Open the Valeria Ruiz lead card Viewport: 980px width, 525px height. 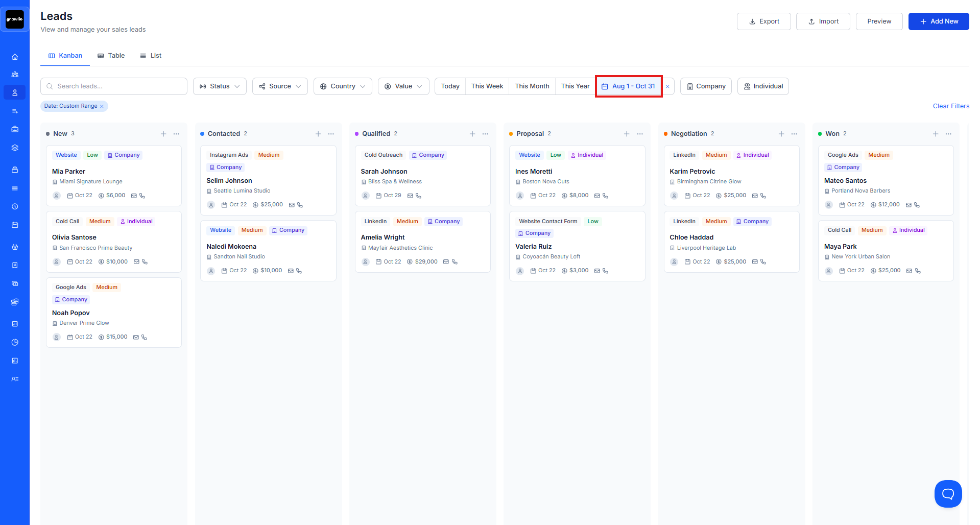pyautogui.click(x=577, y=246)
